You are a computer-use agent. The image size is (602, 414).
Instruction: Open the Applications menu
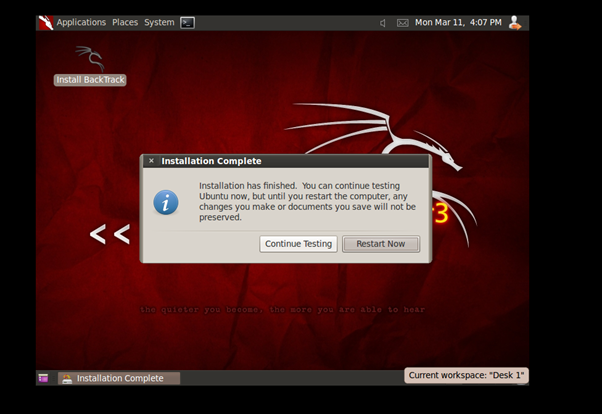click(x=81, y=22)
